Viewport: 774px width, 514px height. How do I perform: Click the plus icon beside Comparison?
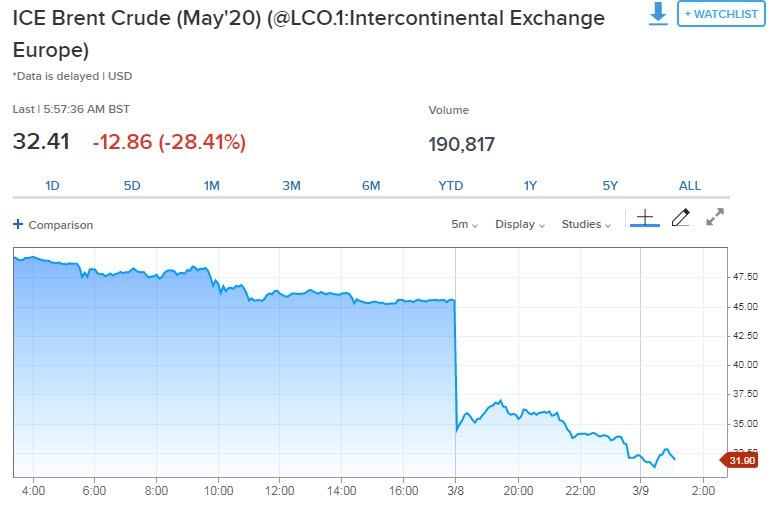click(x=18, y=225)
